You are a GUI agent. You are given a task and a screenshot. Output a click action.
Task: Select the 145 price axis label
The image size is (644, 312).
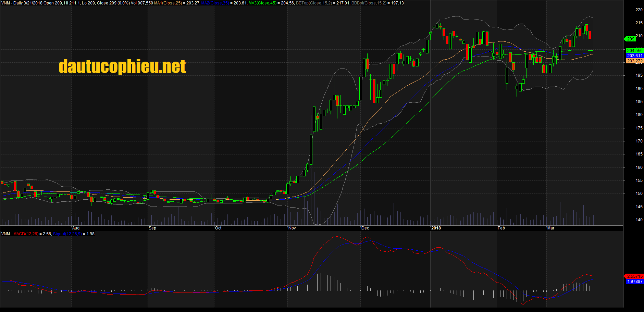(x=639, y=207)
